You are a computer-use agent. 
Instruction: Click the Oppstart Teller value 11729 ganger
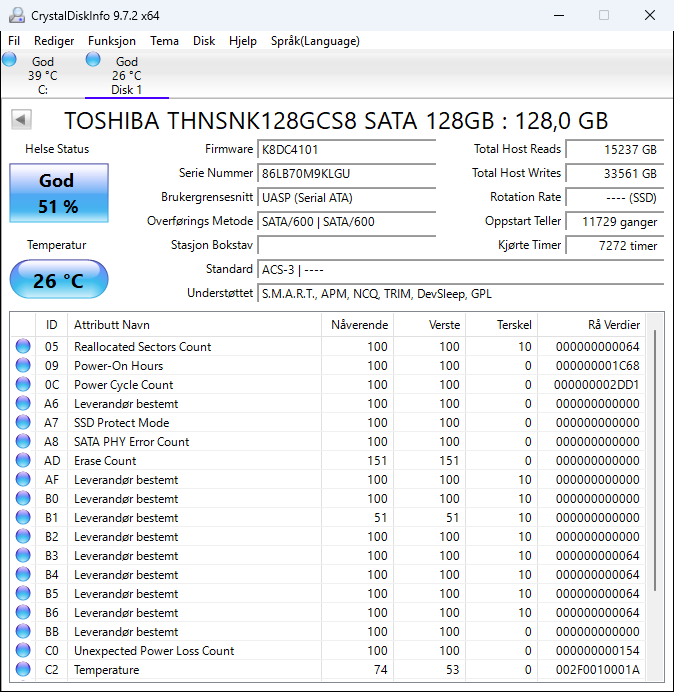click(614, 221)
